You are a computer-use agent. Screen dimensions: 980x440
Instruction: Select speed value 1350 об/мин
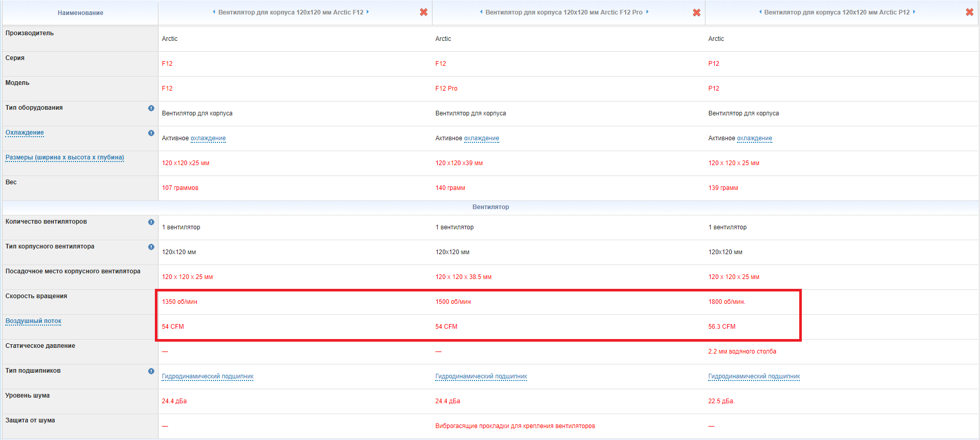[x=179, y=302]
